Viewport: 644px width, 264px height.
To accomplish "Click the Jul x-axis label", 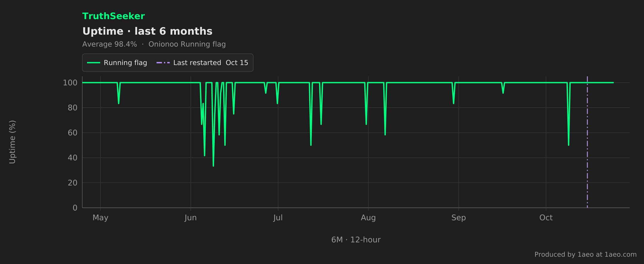I will pos(278,218).
